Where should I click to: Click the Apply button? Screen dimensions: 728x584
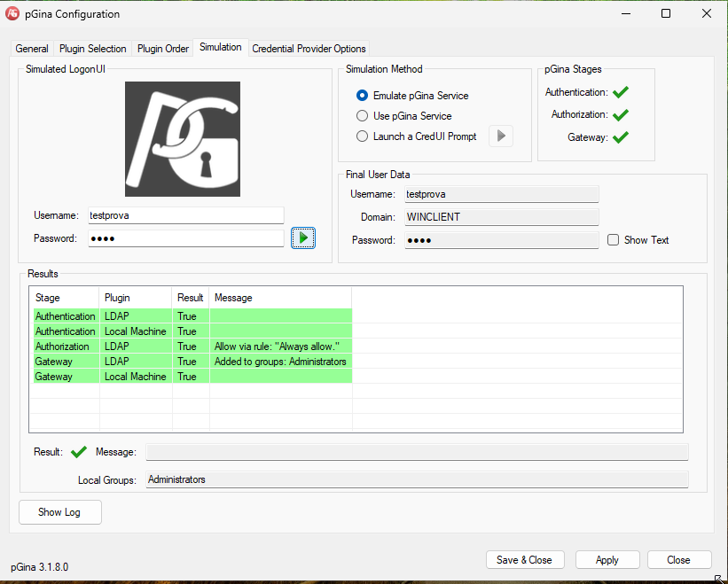coord(607,560)
